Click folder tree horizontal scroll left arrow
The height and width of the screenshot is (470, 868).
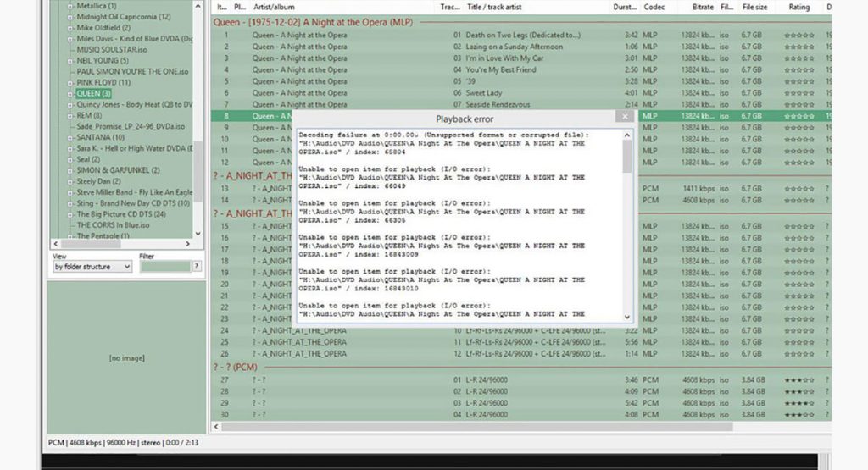tap(55, 244)
